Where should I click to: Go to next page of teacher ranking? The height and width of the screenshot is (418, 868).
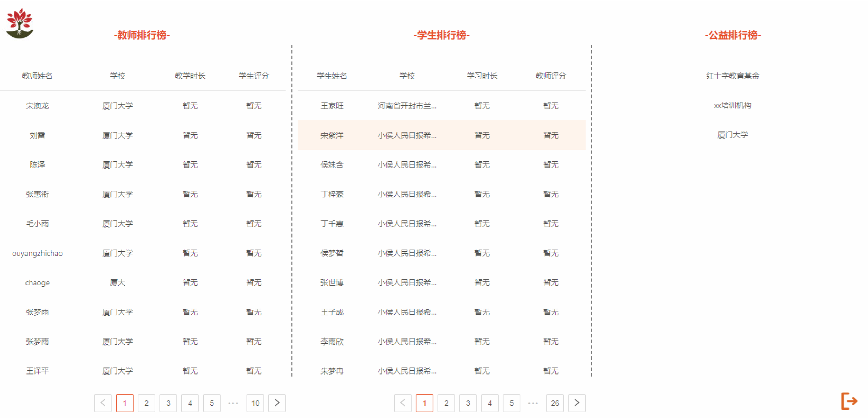pos(277,403)
